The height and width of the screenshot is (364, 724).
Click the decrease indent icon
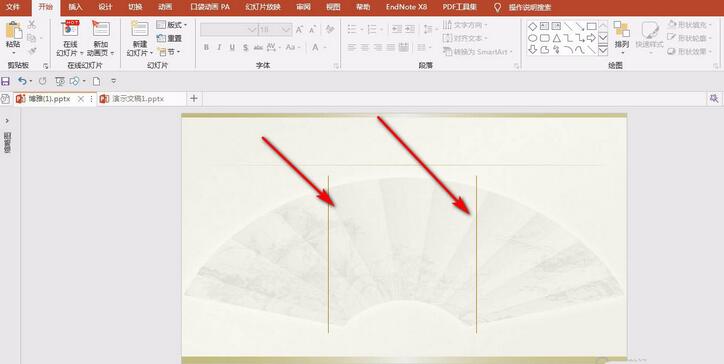[396, 29]
